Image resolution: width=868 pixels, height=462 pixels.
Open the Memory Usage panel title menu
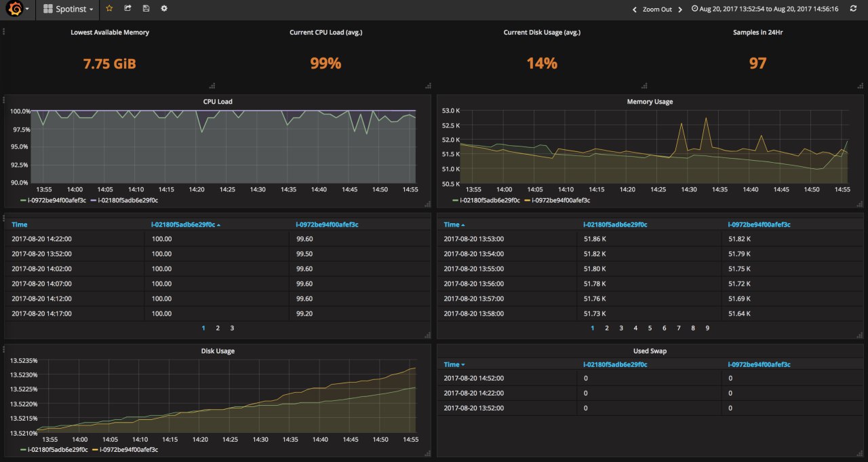[650, 102]
